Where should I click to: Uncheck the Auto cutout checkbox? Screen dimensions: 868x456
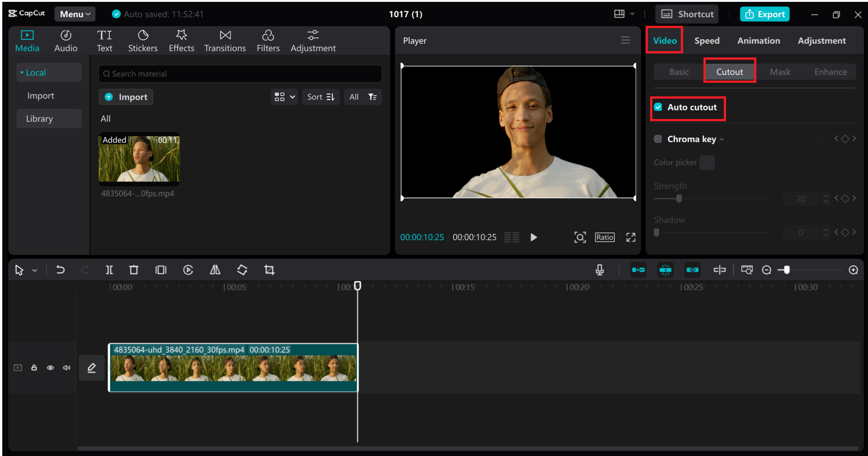pyautogui.click(x=658, y=107)
